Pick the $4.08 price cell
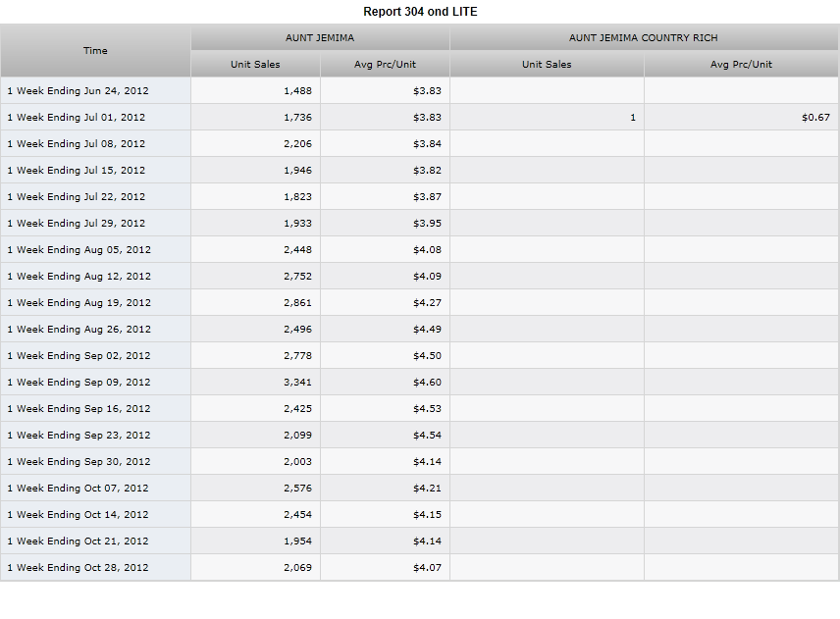This screenshot has width=840, height=619. (x=386, y=249)
